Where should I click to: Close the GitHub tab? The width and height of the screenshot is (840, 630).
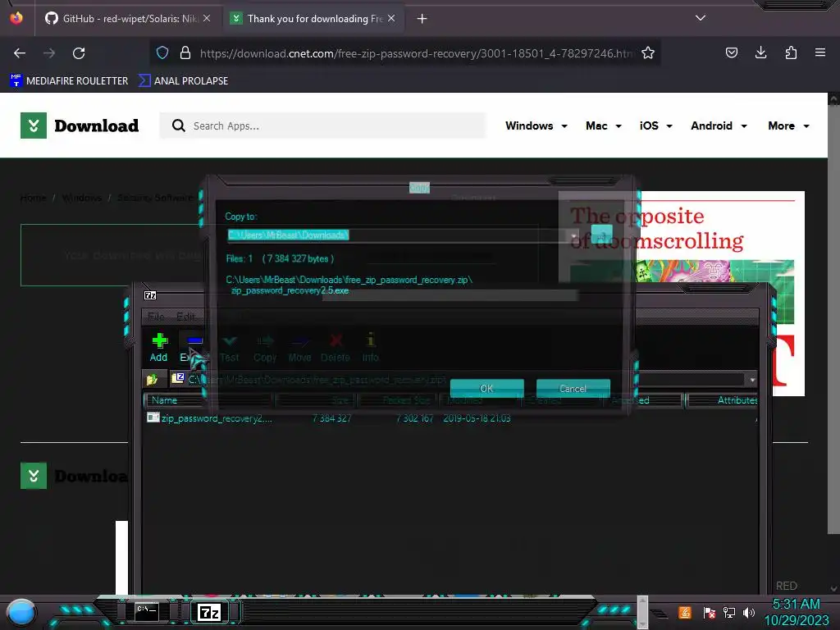(x=207, y=18)
